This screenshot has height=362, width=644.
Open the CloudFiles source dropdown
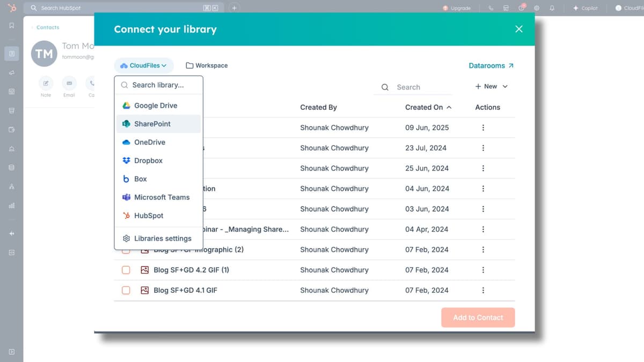pyautogui.click(x=143, y=65)
